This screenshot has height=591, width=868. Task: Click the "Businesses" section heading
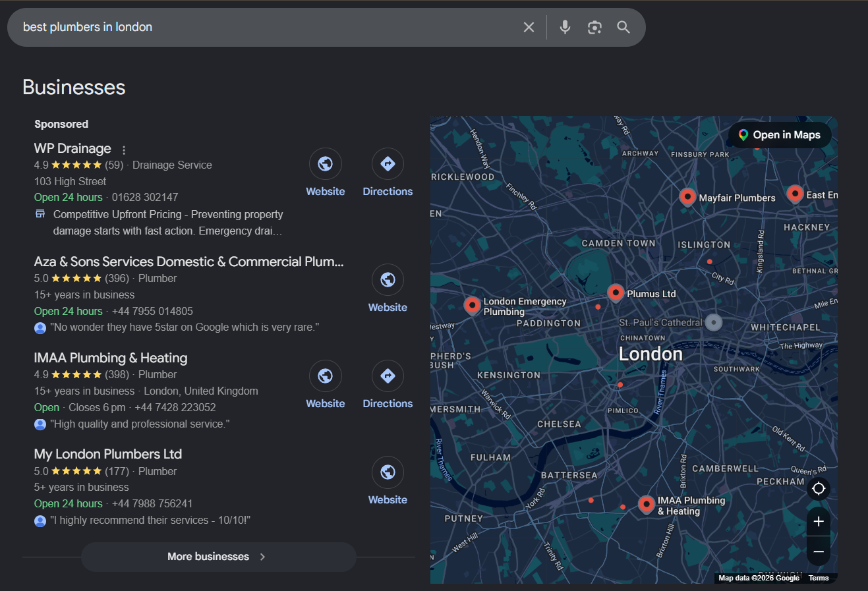tap(74, 88)
